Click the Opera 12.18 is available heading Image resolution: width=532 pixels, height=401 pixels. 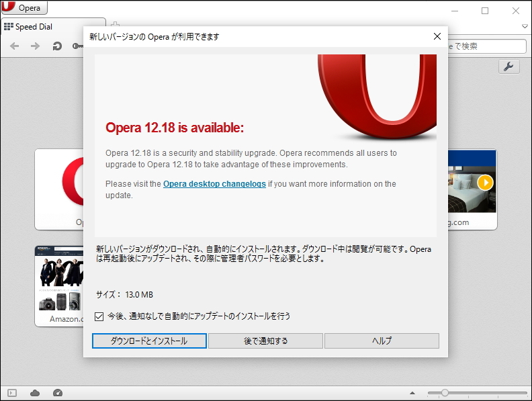[175, 128]
